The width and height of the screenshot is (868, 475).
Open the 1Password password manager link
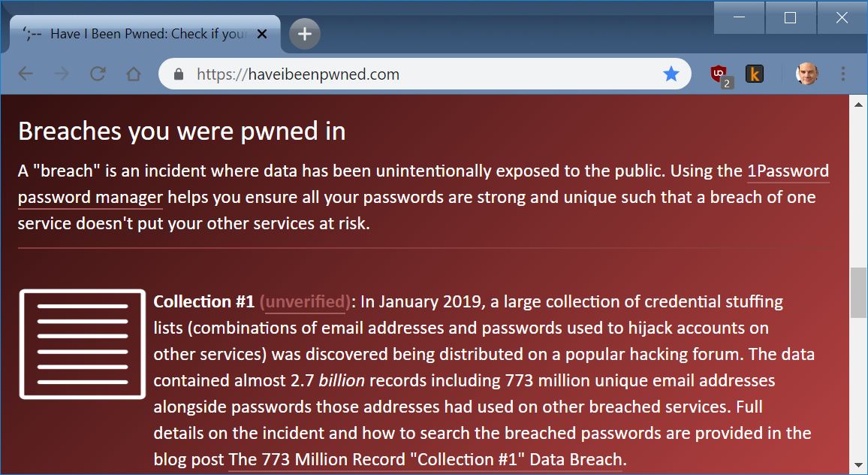point(788,171)
